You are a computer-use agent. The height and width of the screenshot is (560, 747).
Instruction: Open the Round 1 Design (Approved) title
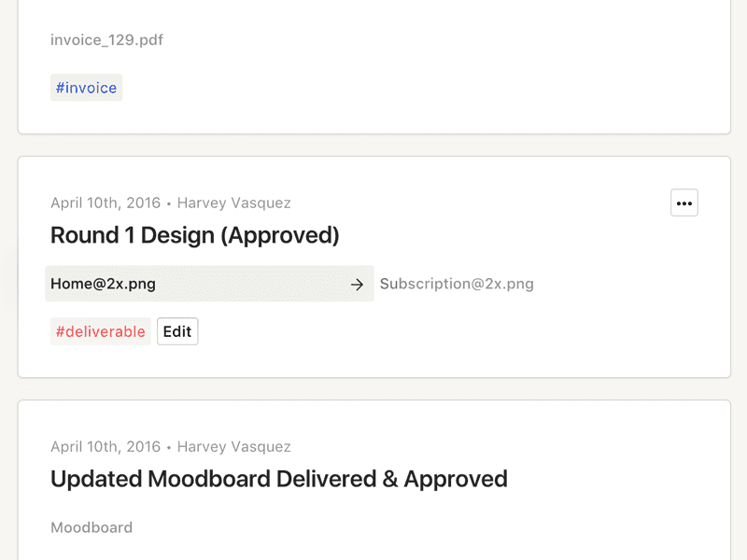click(195, 235)
